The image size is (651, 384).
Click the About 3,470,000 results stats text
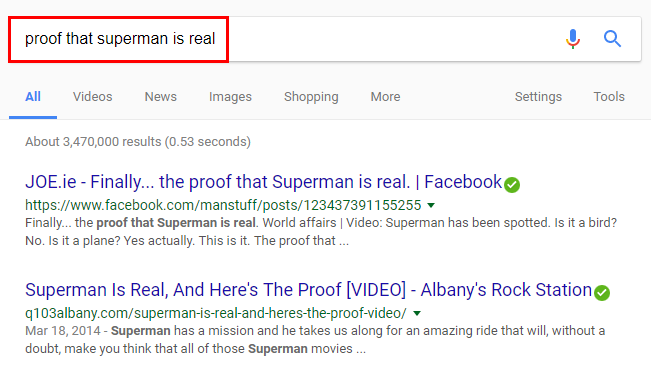click(138, 142)
